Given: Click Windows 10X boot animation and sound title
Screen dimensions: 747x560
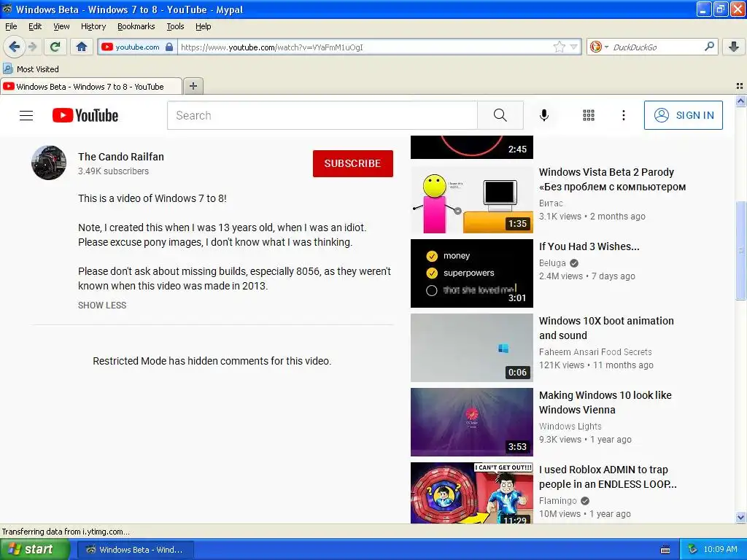Looking at the screenshot, I should tap(606, 328).
